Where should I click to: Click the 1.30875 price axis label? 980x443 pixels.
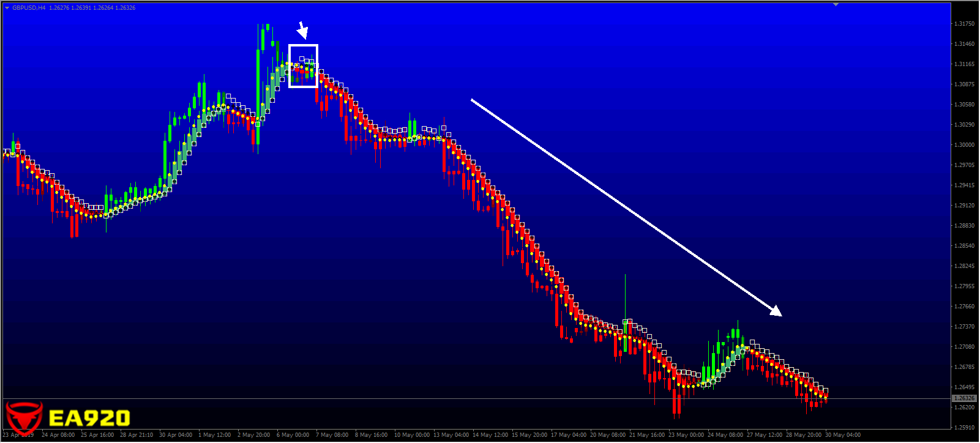coord(964,84)
